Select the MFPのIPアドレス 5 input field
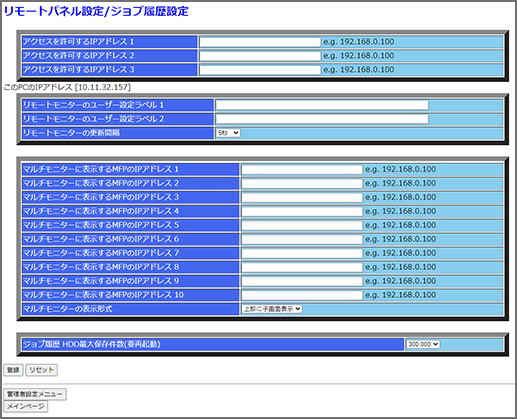The image size is (517, 419). click(x=302, y=226)
